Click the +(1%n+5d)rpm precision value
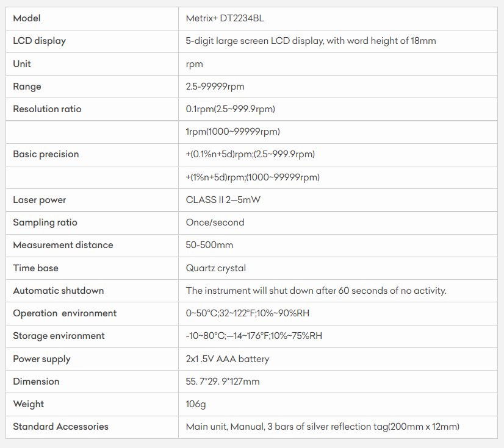This screenshot has height=448, width=504. tap(253, 177)
